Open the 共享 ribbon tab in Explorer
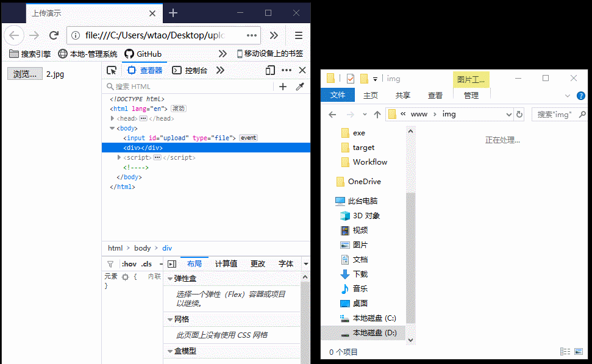592x364 pixels. point(402,96)
